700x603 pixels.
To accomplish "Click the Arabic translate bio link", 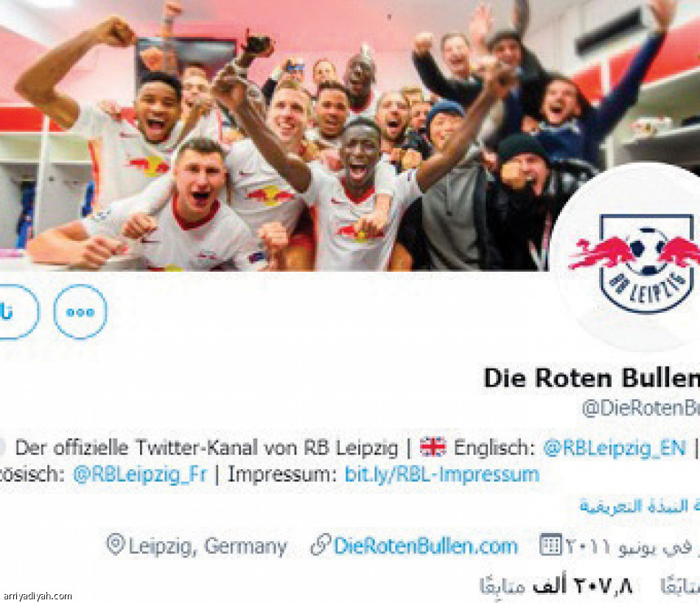I will pyautogui.click(x=640, y=507).
